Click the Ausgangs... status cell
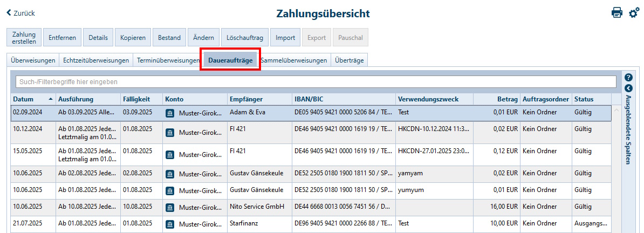 (592, 224)
